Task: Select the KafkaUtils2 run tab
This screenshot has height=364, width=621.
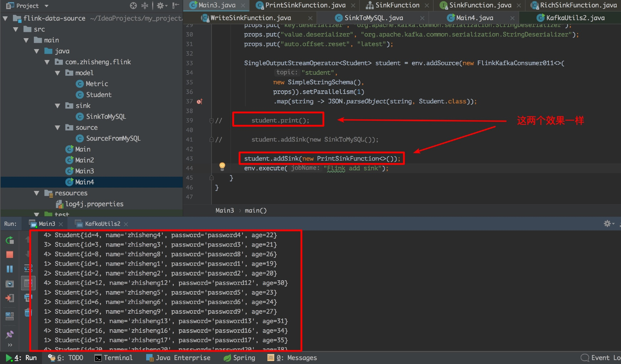Action: click(x=102, y=224)
